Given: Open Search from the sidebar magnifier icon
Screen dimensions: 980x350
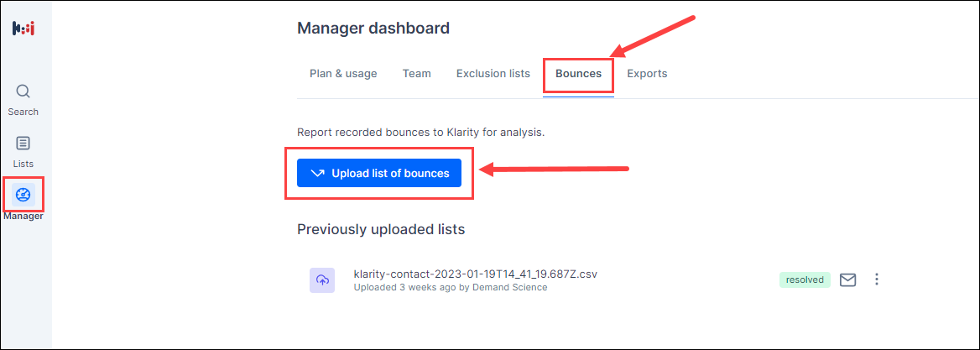Looking at the screenshot, I should pyautogui.click(x=23, y=91).
